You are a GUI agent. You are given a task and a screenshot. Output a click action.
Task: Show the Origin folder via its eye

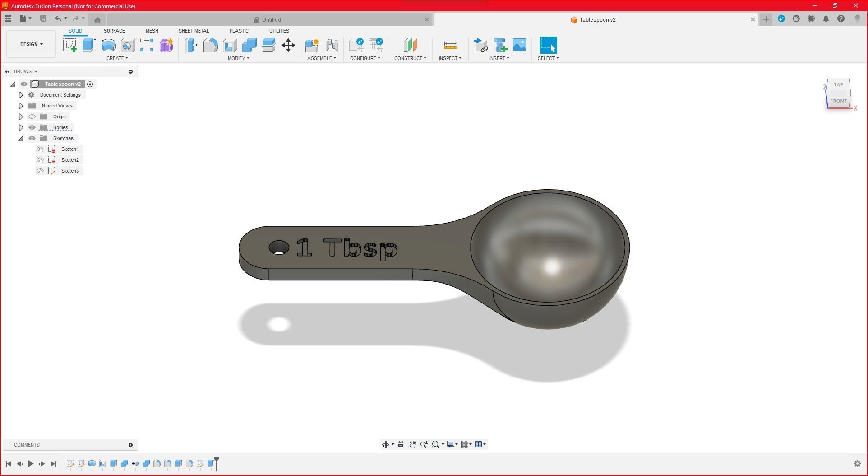pyautogui.click(x=32, y=117)
